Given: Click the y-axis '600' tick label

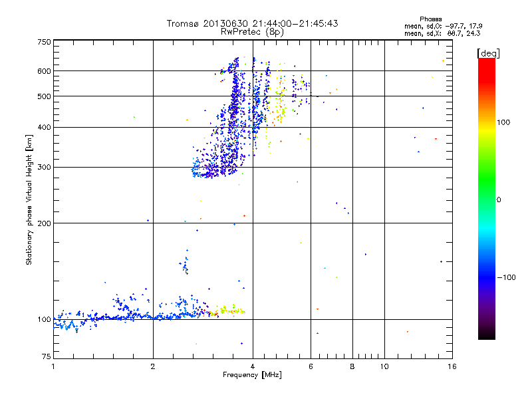Looking at the screenshot, I should click(x=44, y=71).
